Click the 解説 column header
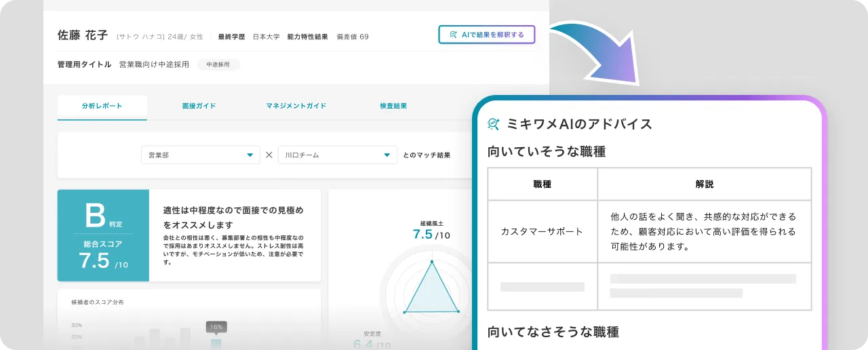Viewport: 868px width, 350px height. tap(705, 184)
